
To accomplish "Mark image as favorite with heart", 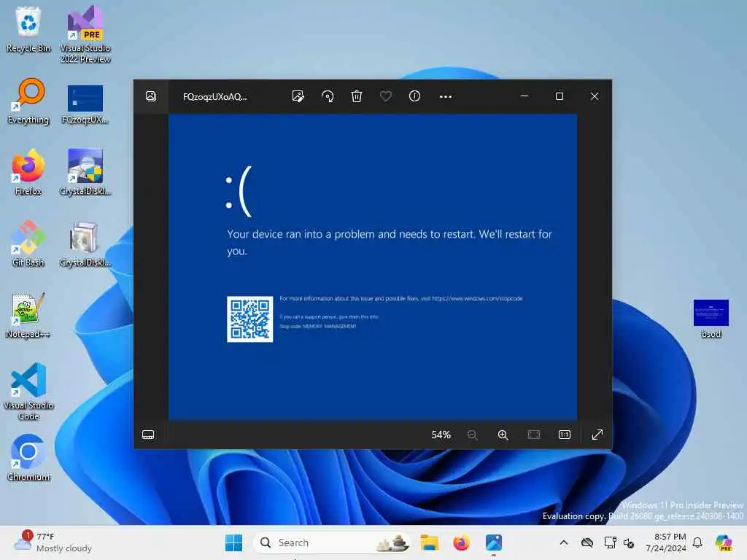I will click(x=385, y=97).
